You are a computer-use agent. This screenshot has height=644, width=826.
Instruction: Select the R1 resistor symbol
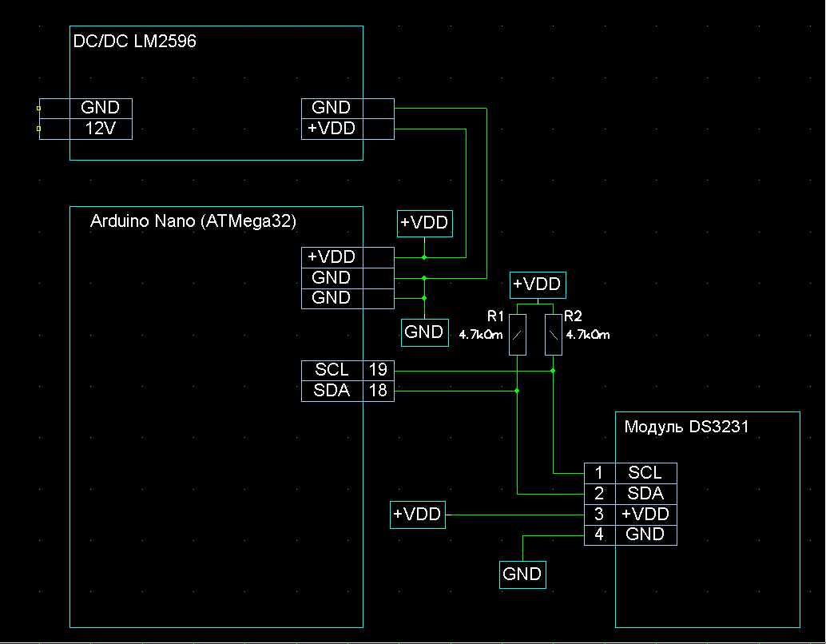[x=518, y=335]
